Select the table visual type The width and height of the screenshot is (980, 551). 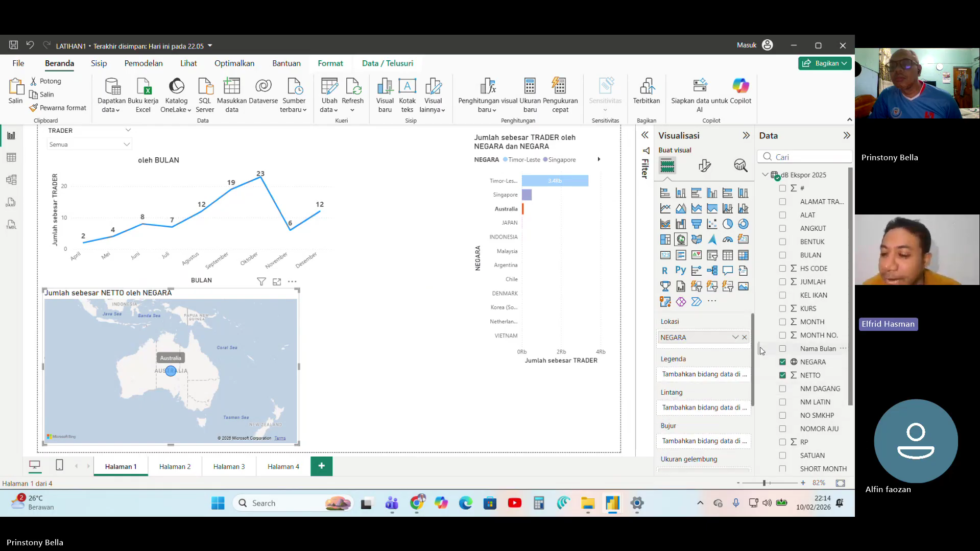727,255
